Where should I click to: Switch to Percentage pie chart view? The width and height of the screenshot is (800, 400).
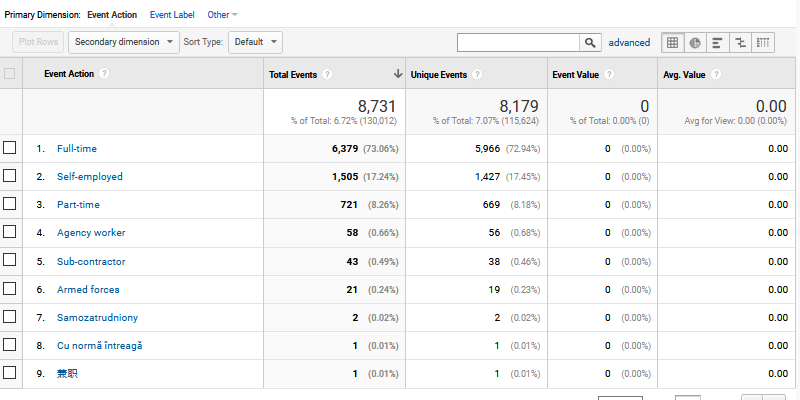pyautogui.click(x=695, y=42)
